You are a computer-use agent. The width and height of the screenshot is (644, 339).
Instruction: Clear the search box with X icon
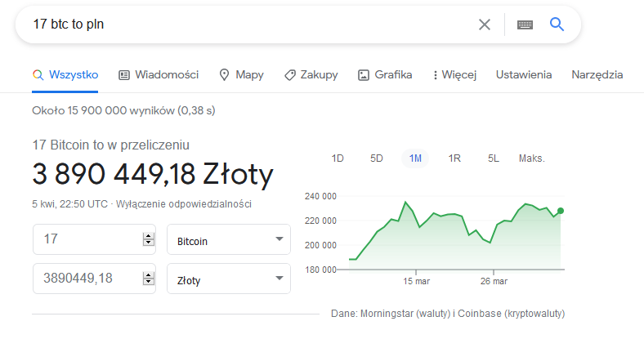click(x=485, y=25)
